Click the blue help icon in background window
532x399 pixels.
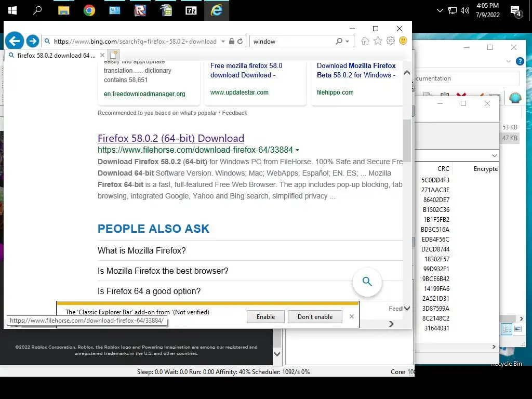[x=520, y=61]
